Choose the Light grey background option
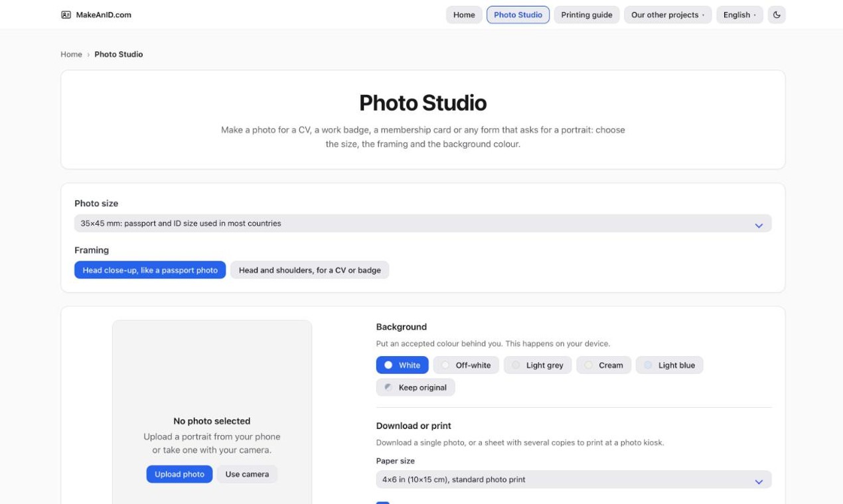843x504 pixels. tap(538, 365)
